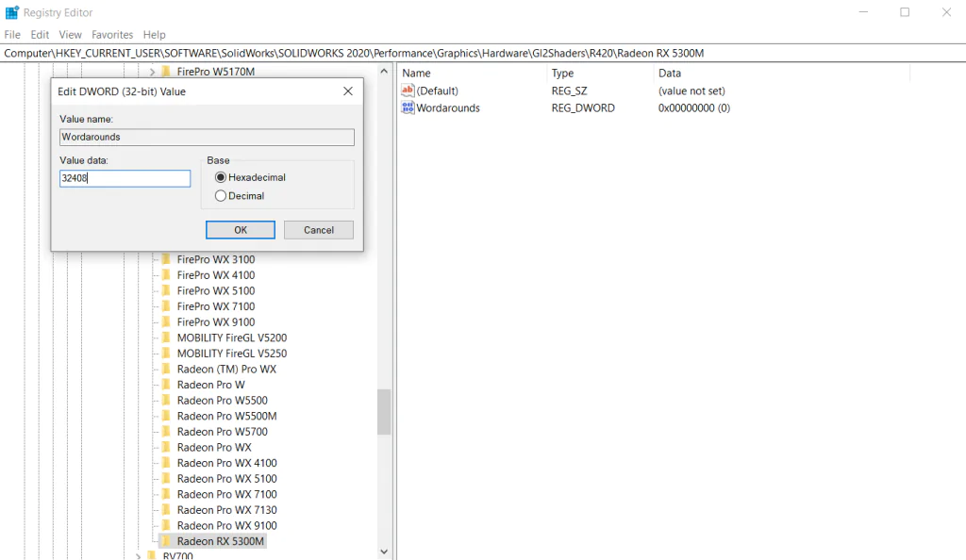The height and width of the screenshot is (560, 966).
Task: Click the folder icon beside FirePro WX 3100
Action: click(166, 259)
